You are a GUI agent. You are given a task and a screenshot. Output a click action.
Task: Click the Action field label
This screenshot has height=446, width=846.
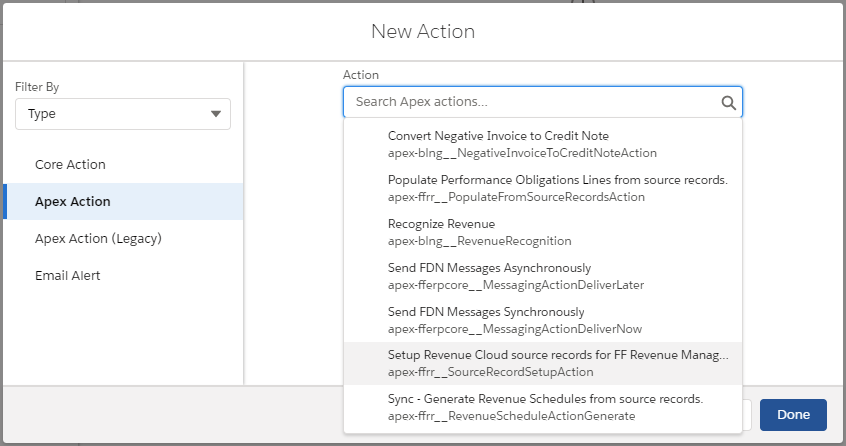[x=361, y=75]
